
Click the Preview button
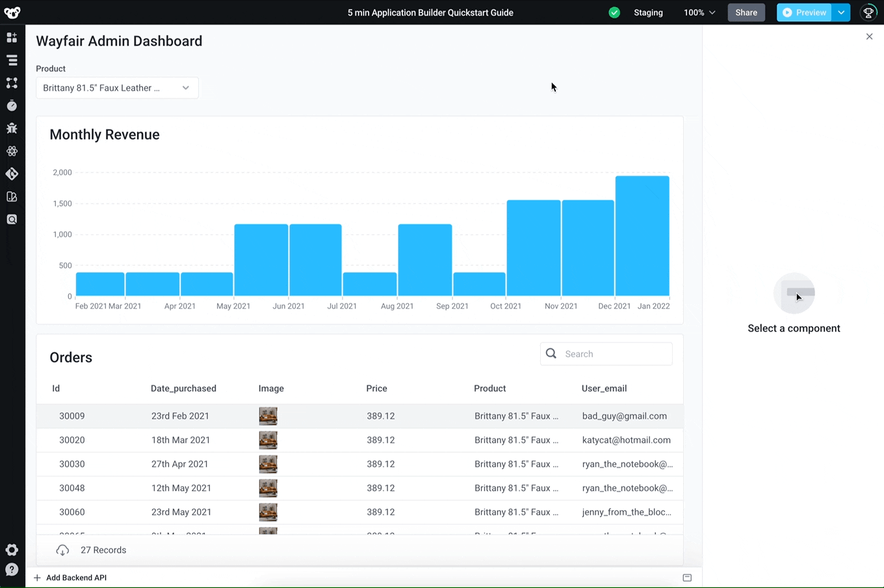tap(804, 12)
